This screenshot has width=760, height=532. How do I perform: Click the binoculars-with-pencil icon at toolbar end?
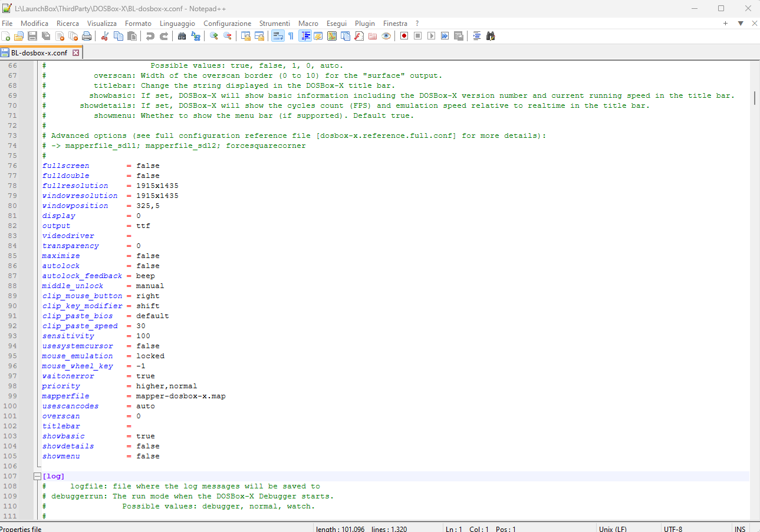pos(491,36)
